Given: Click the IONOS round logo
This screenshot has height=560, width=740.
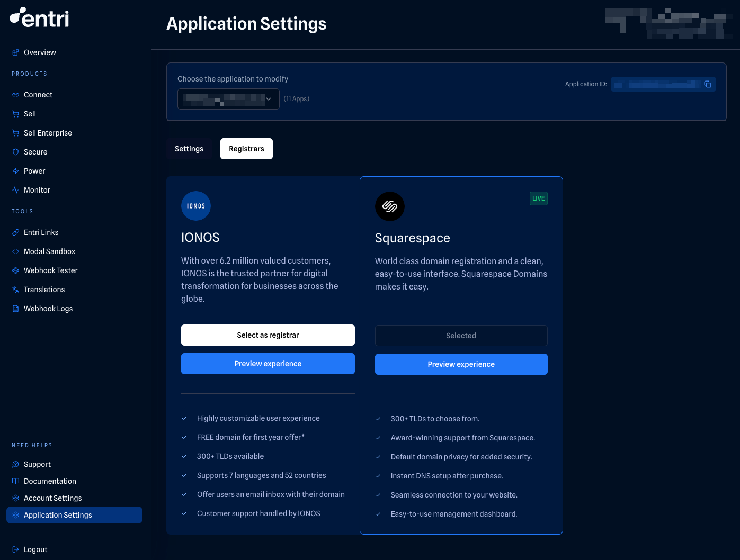Looking at the screenshot, I should click(x=196, y=206).
